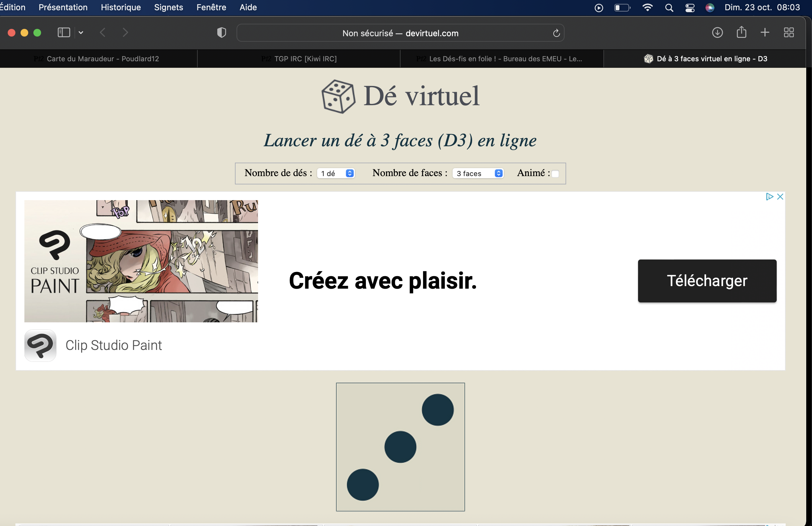The height and width of the screenshot is (526, 812).
Task: Enable the Animé checkbox
Action: click(x=555, y=174)
